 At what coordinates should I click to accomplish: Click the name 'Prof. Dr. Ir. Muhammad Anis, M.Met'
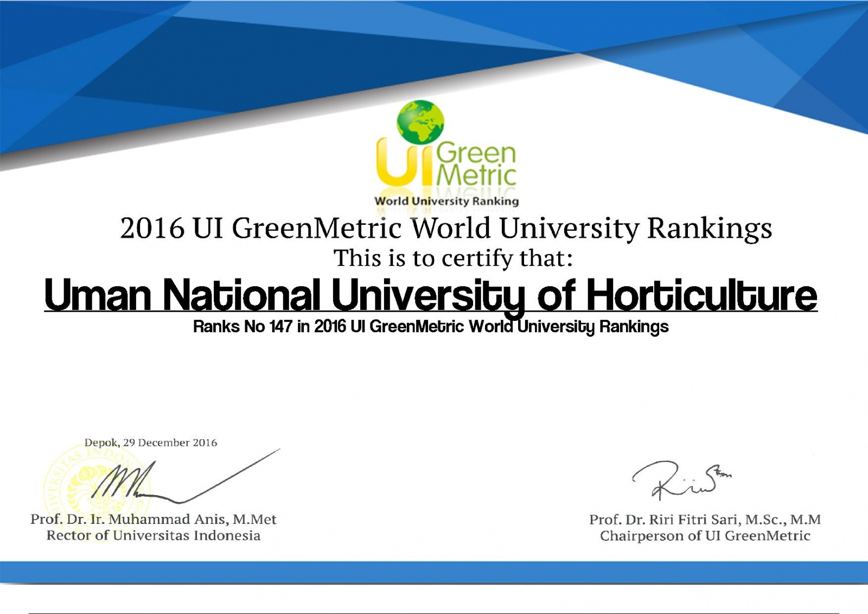click(x=154, y=520)
